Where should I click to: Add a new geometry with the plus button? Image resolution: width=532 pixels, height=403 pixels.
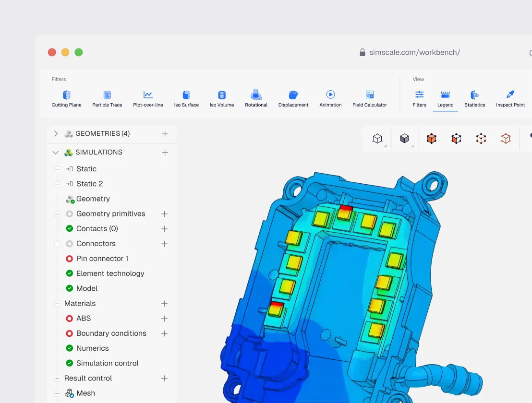pos(165,134)
